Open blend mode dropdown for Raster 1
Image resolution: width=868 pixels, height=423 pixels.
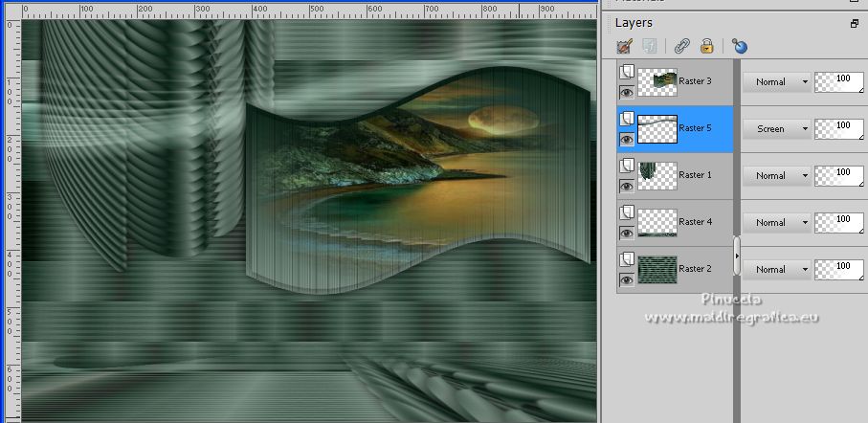[776, 175]
